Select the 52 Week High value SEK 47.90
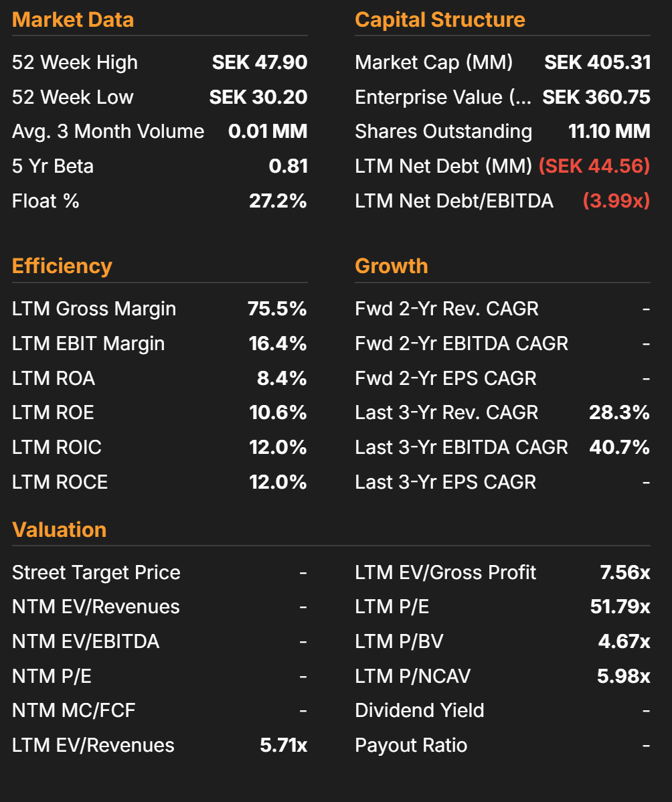The height and width of the screenshot is (802, 672). 260,62
